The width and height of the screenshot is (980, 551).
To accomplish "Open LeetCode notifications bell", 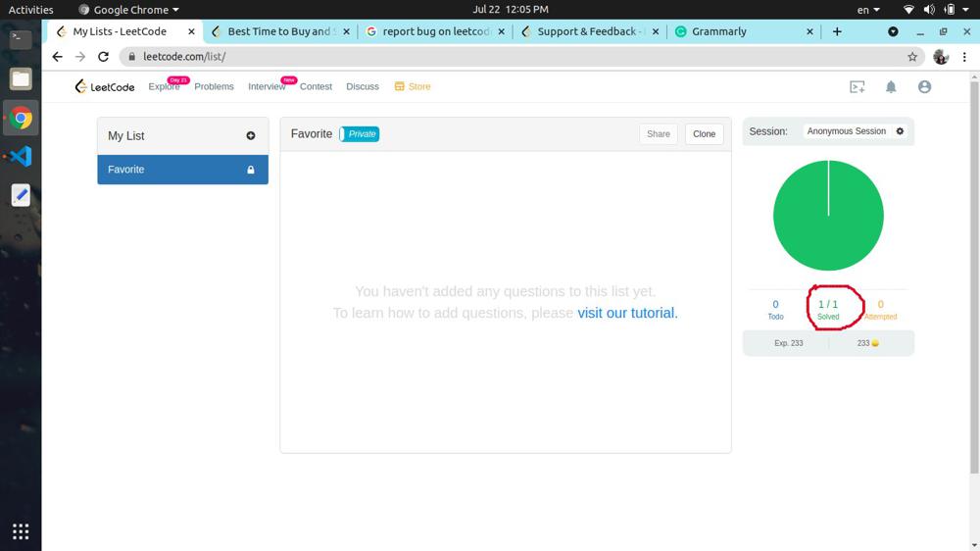I will pyautogui.click(x=891, y=87).
